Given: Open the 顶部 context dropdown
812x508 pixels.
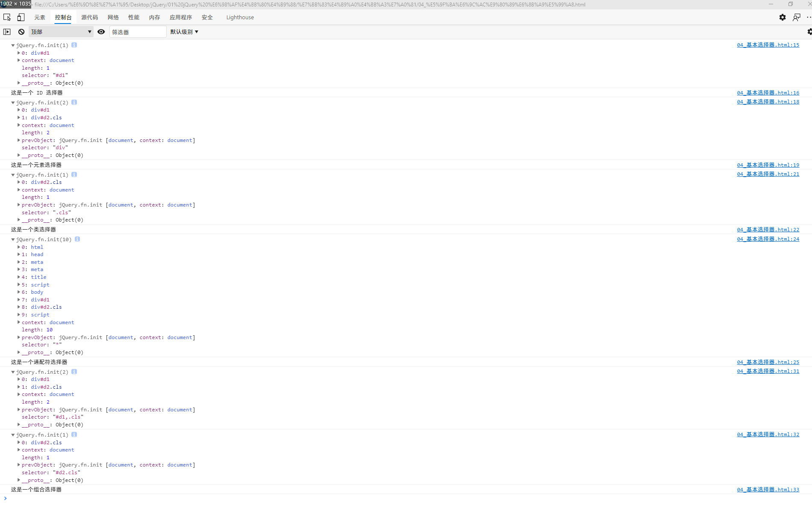Looking at the screenshot, I should [x=61, y=32].
